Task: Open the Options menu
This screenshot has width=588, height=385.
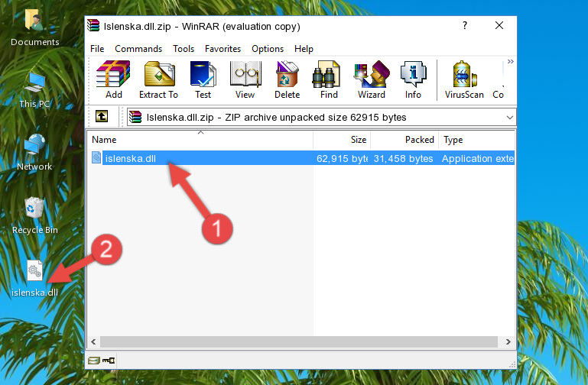Action: coord(268,49)
